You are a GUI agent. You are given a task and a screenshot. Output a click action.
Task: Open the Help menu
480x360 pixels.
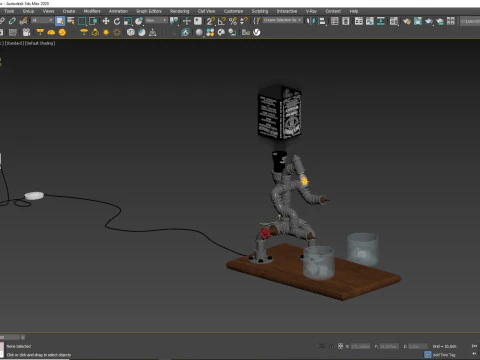(354, 11)
